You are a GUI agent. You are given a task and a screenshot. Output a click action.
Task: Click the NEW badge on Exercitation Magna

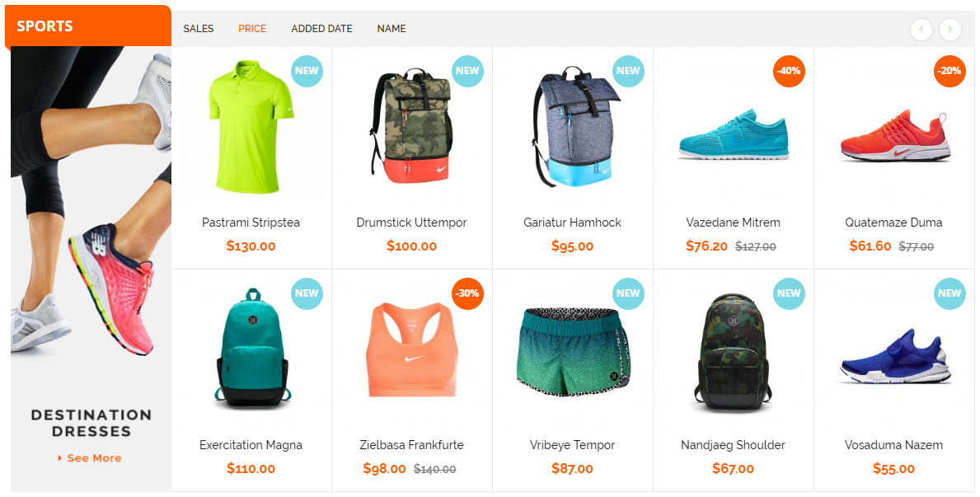click(307, 293)
